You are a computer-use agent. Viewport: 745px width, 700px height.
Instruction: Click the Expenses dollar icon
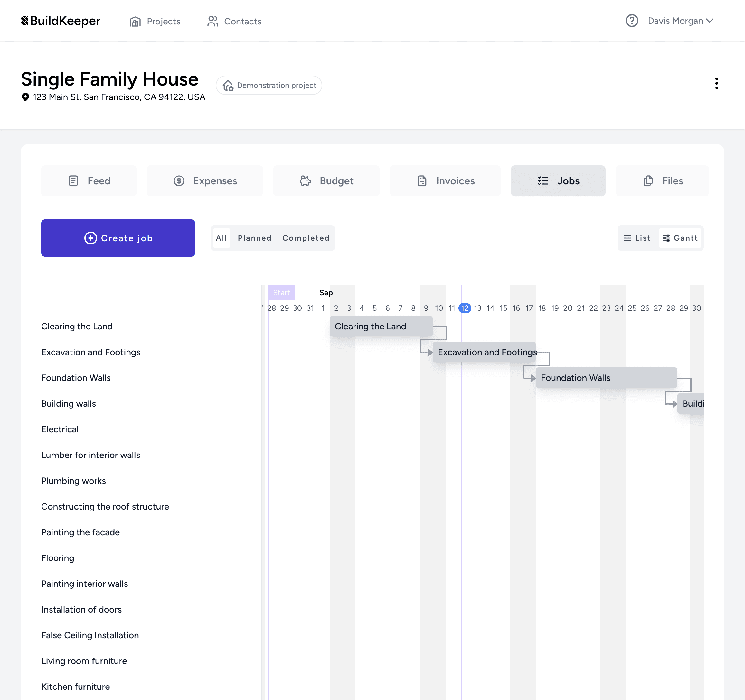click(179, 180)
